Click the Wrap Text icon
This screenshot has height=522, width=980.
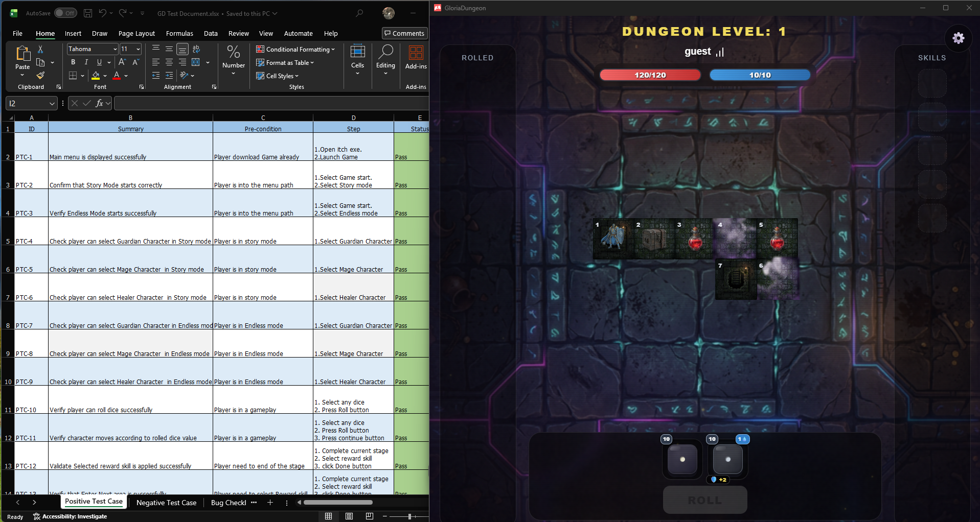coord(196,49)
